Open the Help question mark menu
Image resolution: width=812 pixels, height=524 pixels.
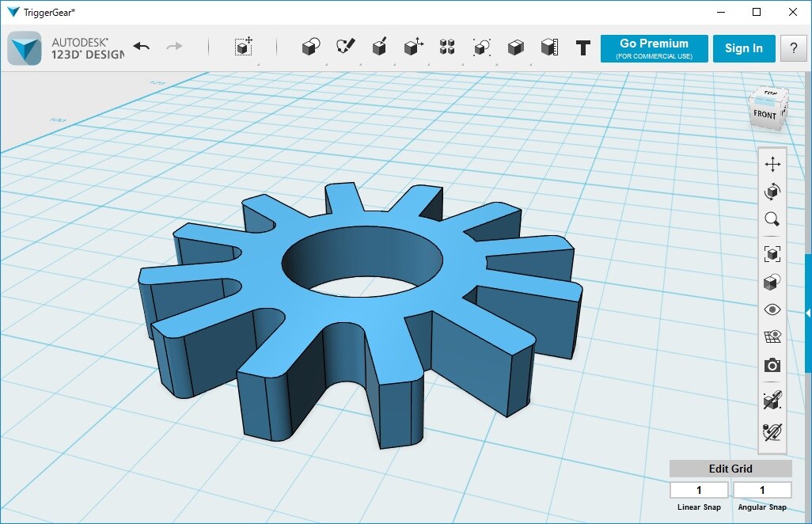[793, 48]
